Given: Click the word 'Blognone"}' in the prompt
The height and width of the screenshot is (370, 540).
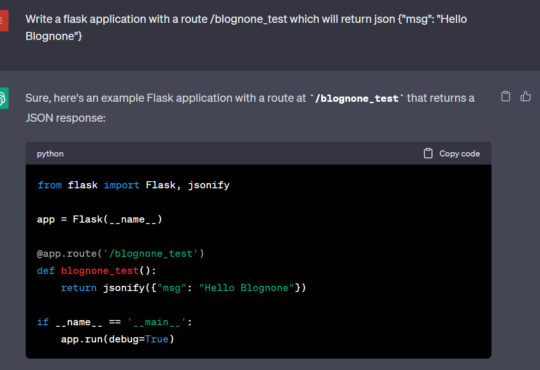Looking at the screenshot, I should 54,36.
